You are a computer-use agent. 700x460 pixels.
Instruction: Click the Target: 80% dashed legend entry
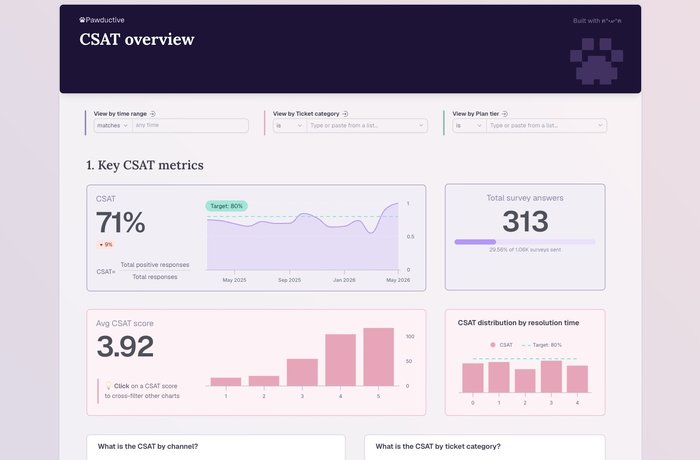coord(542,345)
